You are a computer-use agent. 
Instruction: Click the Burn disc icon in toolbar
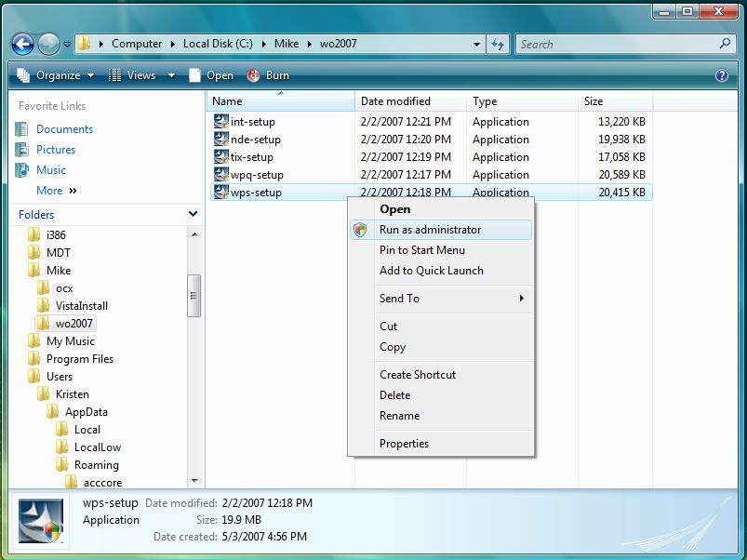254,75
